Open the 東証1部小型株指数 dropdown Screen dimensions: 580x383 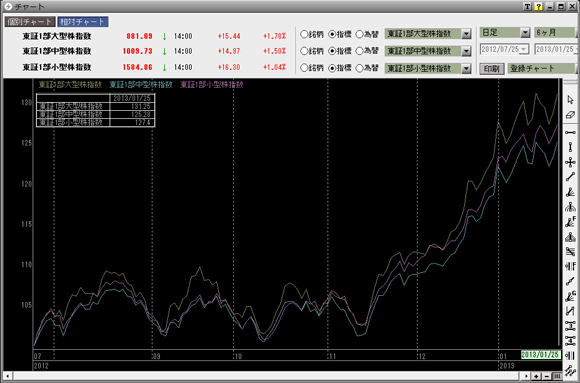466,68
